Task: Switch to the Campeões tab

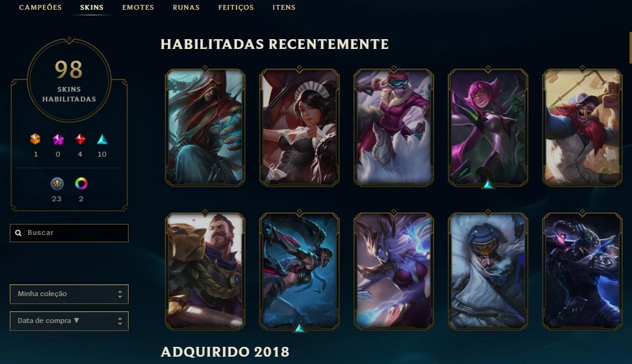Action: [40, 7]
